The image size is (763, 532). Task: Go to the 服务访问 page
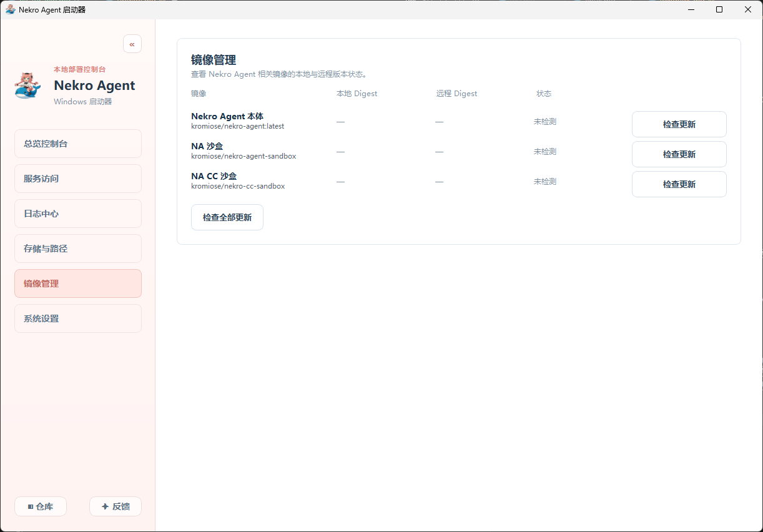point(78,179)
